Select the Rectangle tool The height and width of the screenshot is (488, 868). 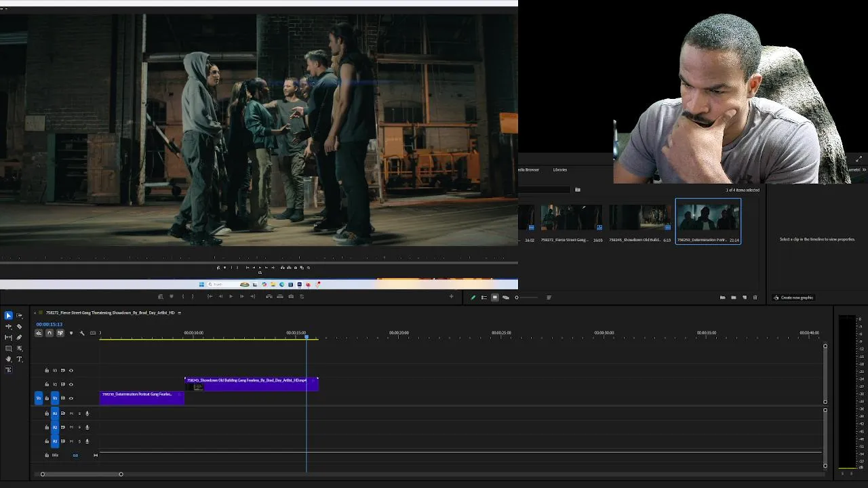point(8,348)
